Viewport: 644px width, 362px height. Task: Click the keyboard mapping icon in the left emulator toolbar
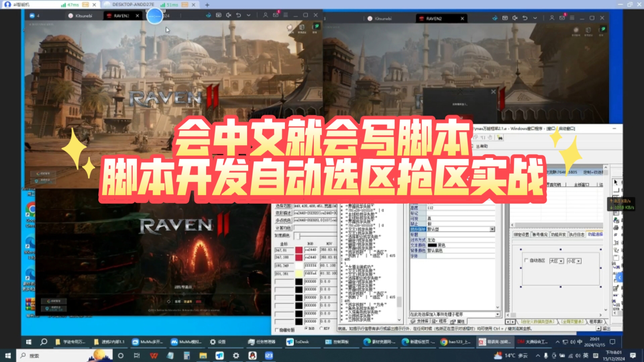pyautogui.click(x=218, y=15)
